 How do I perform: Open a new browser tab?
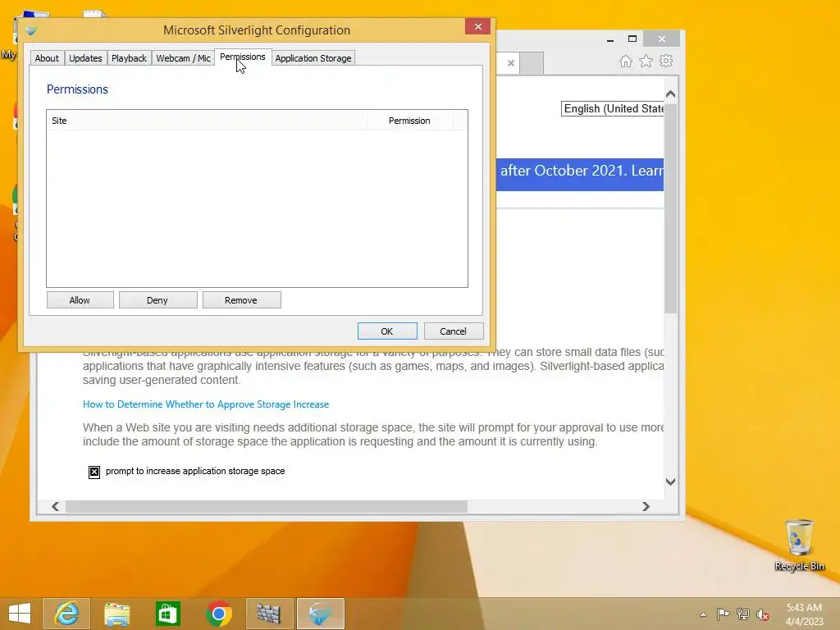pyautogui.click(x=532, y=63)
